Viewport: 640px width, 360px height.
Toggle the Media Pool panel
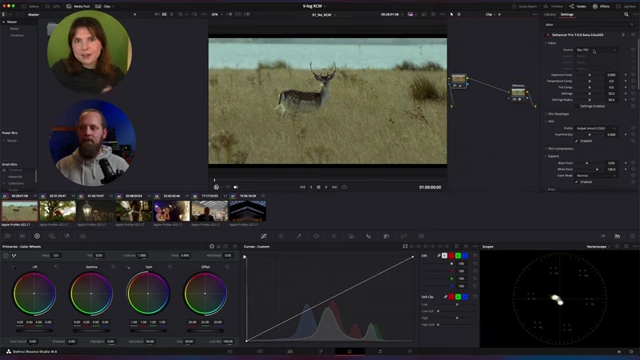pos(78,6)
